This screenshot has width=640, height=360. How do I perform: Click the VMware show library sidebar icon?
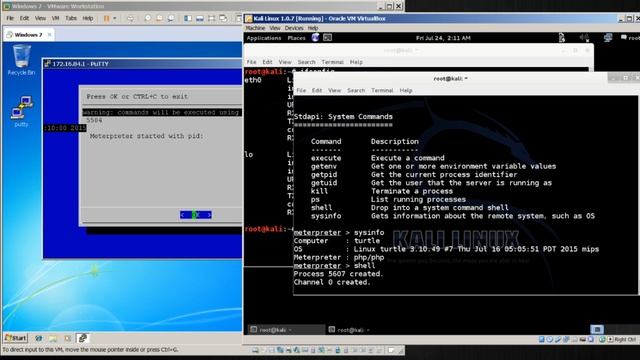(x=188, y=18)
